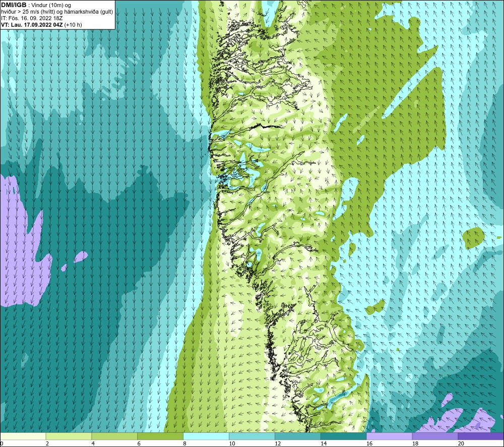Pick the 6–8 m/s olive green legend swatch
Image resolution: width=504 pixels, height=447 pixels.
pos(160,436)
